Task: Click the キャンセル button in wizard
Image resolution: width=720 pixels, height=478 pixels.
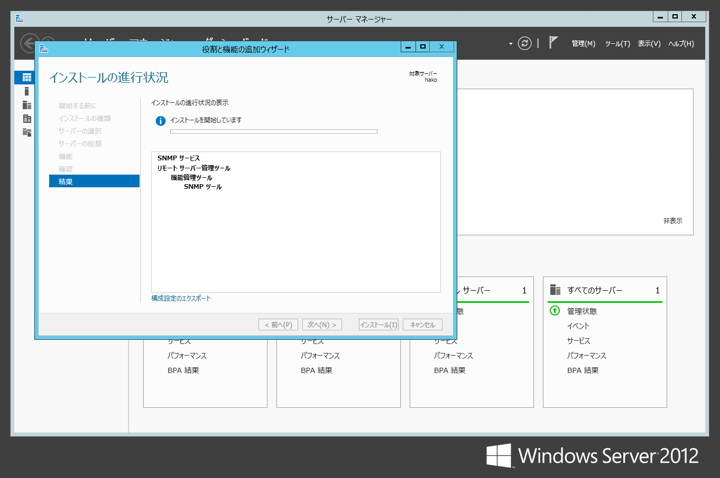Action: click(x=422, y=325)
